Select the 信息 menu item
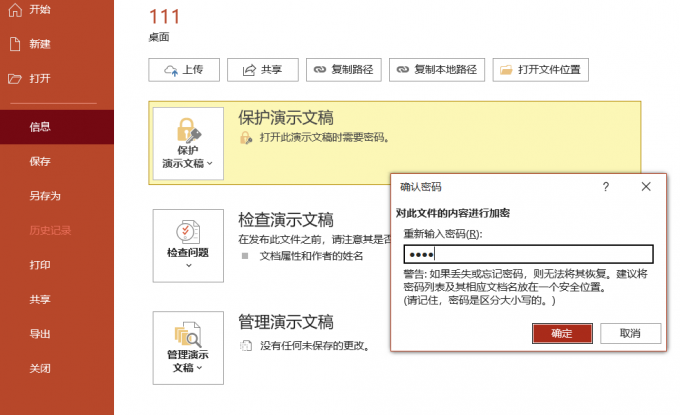The height and width of the screenshot is (415, 680). [57, 127]
